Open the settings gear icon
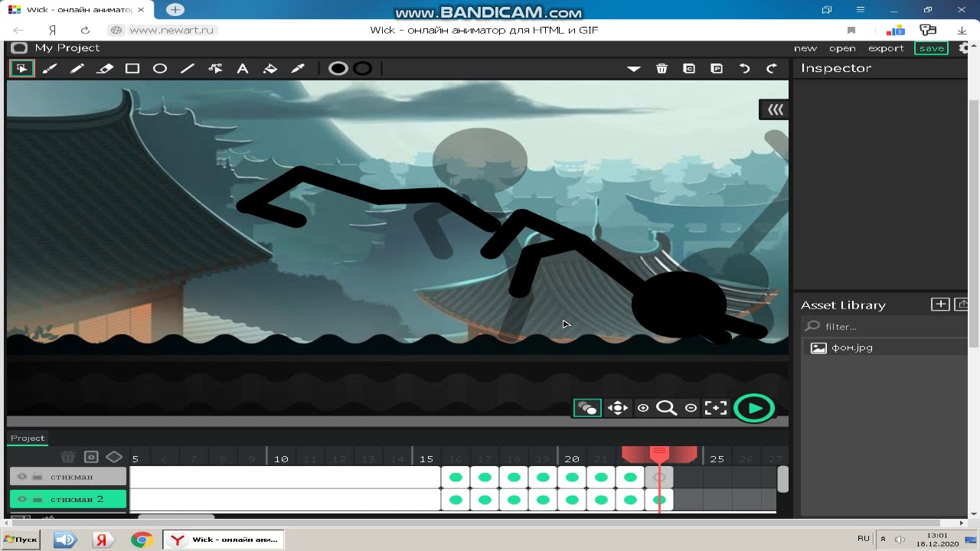The height and width of the screenshot is (551, 980). pos(965,48)
